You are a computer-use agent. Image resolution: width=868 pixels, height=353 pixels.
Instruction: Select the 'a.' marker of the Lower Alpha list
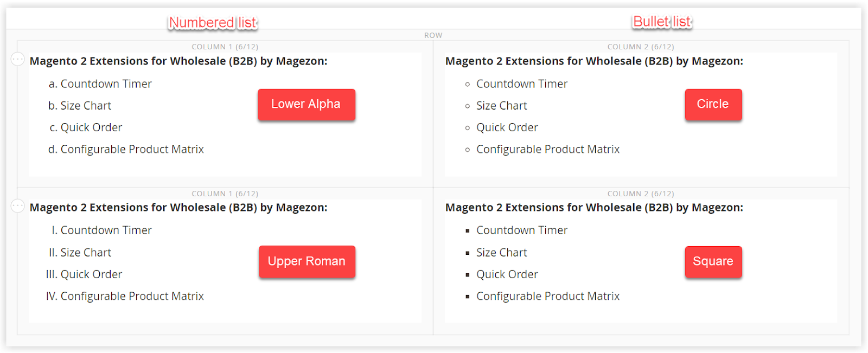(52, 84)
